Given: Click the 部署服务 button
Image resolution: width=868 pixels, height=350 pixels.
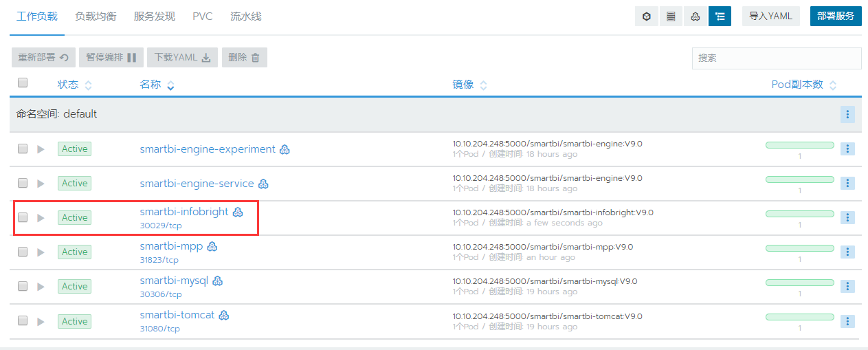Looking at the screenshot, I should pyautogui.click(x=836, y=17).
